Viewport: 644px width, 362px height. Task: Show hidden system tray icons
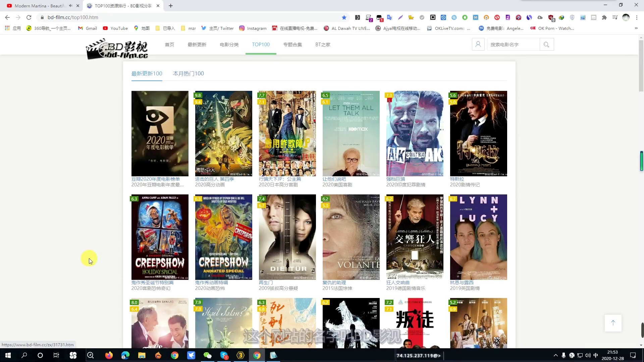(x=555, y=355)
